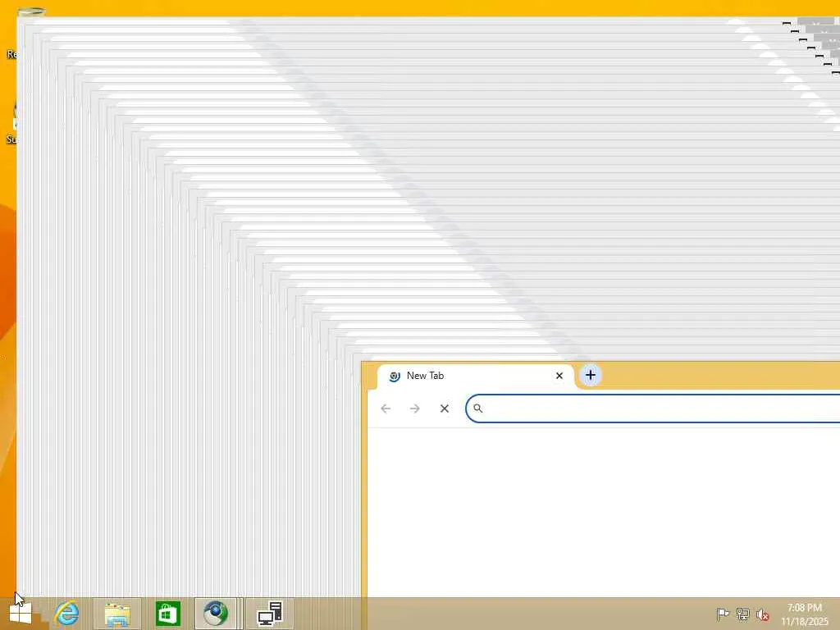Open the computer management taskbar icon
This screenshot has height=630, width=840.
coord(270,614)
